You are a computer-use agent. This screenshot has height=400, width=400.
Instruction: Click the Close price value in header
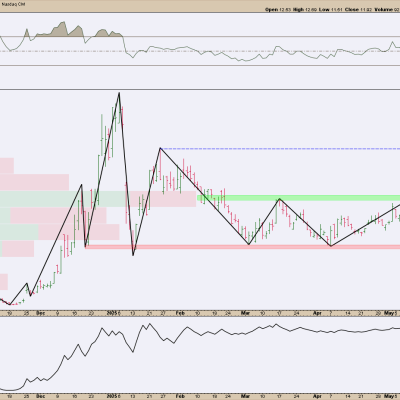[365, 10]
